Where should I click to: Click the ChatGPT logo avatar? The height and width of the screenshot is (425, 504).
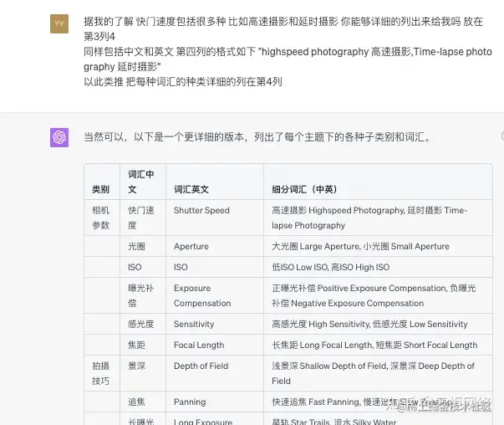coord(59,137)
